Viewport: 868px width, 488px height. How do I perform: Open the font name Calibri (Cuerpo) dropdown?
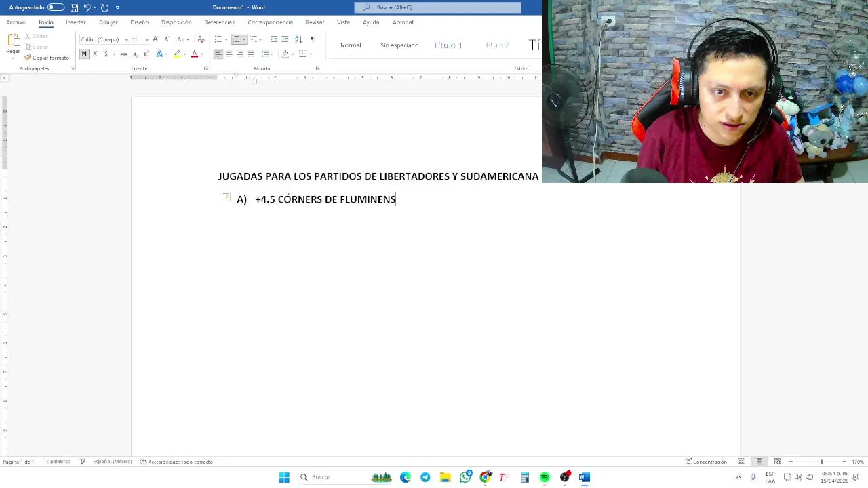pyautogui.click(x=126, y=39)
